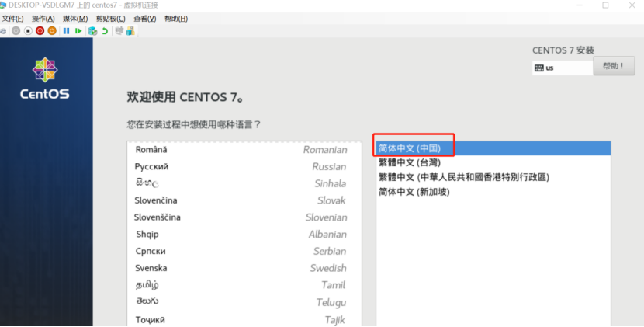Open the 查看(V) menu
Screen dimensions: 644x327
(144, 19)
